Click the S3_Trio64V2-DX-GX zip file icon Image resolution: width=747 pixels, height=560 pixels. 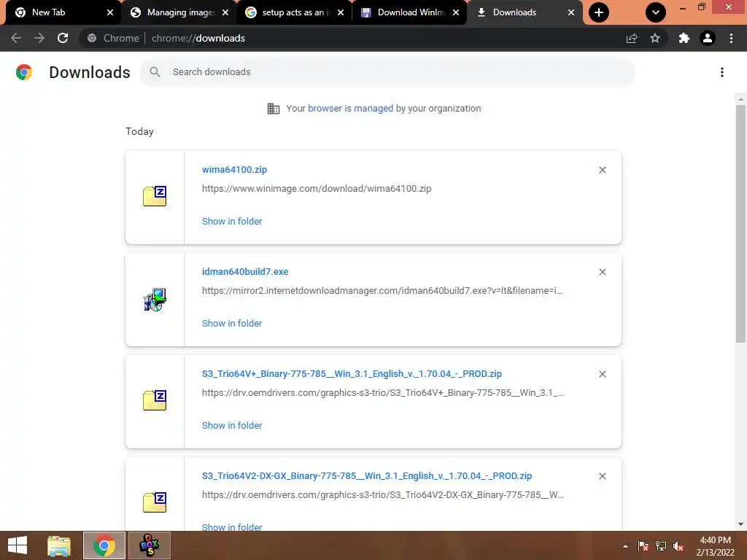pyautogui.click(x=155, y=502)
